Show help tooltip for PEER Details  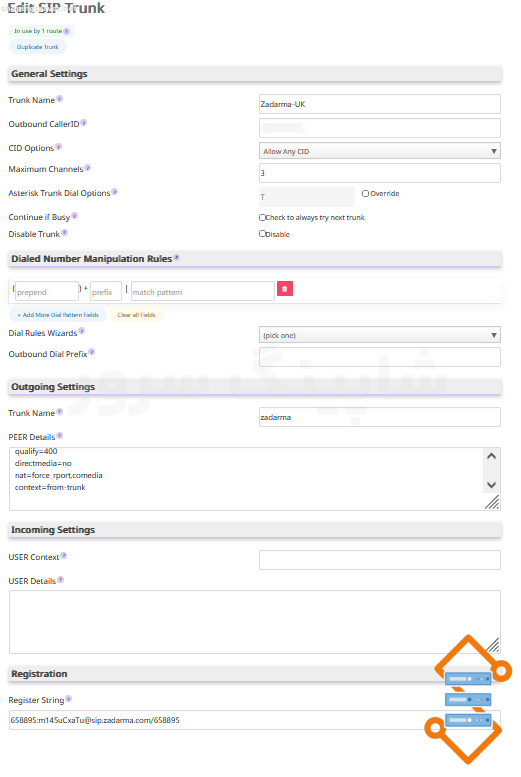pos(59,436)
